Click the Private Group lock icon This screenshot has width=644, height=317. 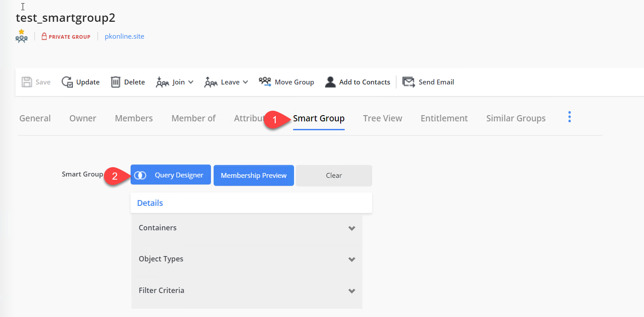tap(44, 36)
